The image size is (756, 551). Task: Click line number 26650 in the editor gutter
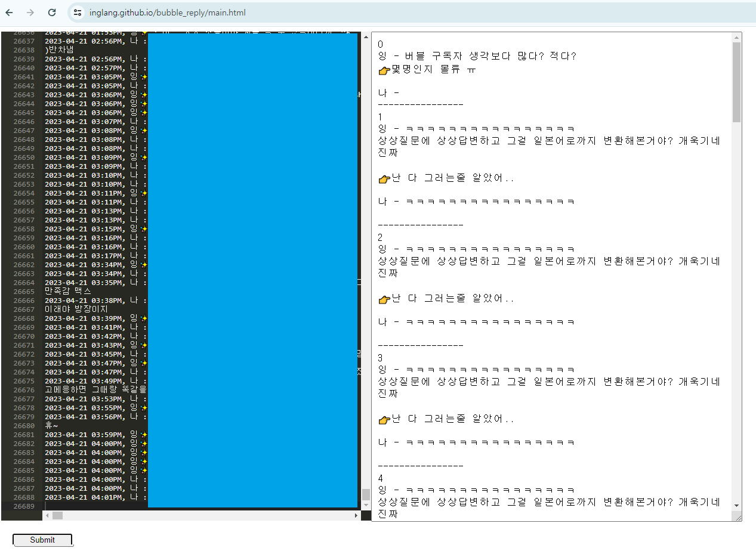[24, 157]
